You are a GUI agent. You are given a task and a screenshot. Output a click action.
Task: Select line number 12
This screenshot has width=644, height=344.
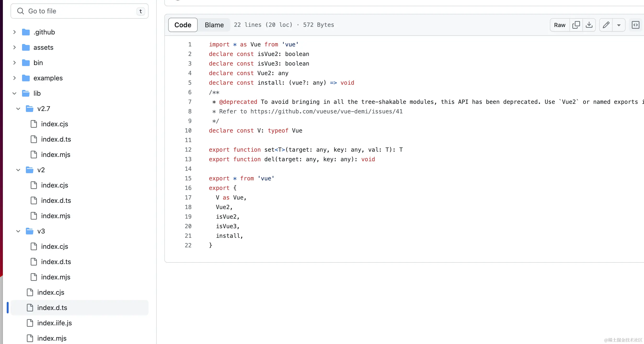click(x=188, y=150)
